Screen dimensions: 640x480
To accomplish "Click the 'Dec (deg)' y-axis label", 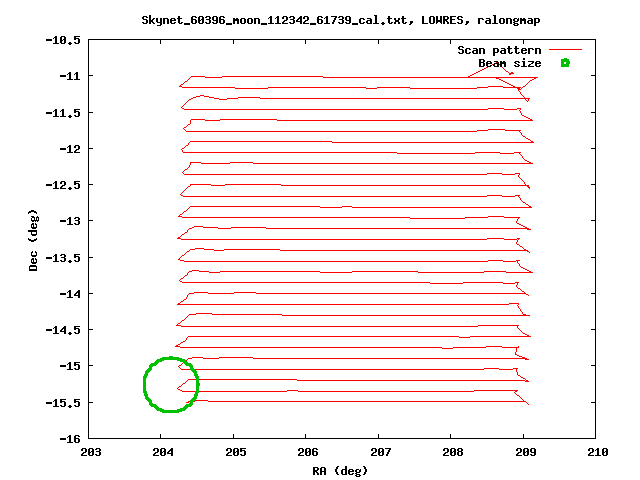I will coord(33,240).
